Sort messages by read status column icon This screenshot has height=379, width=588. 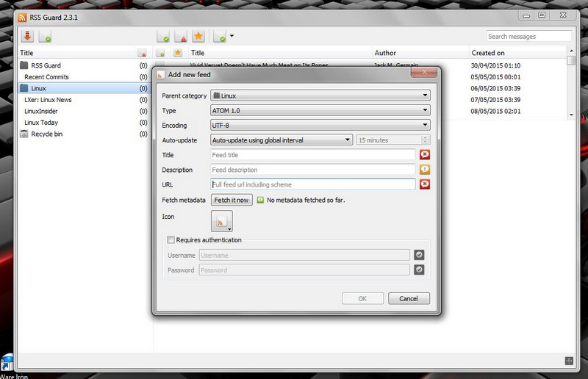pyautogui.click(x=161, y=53)
